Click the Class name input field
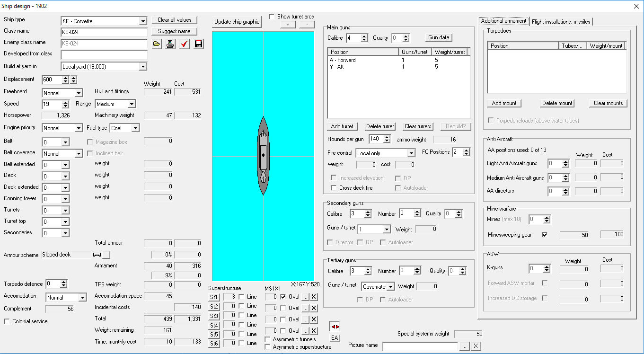The width and height of the screenshot is (644, 354). (x=104, y=32)
